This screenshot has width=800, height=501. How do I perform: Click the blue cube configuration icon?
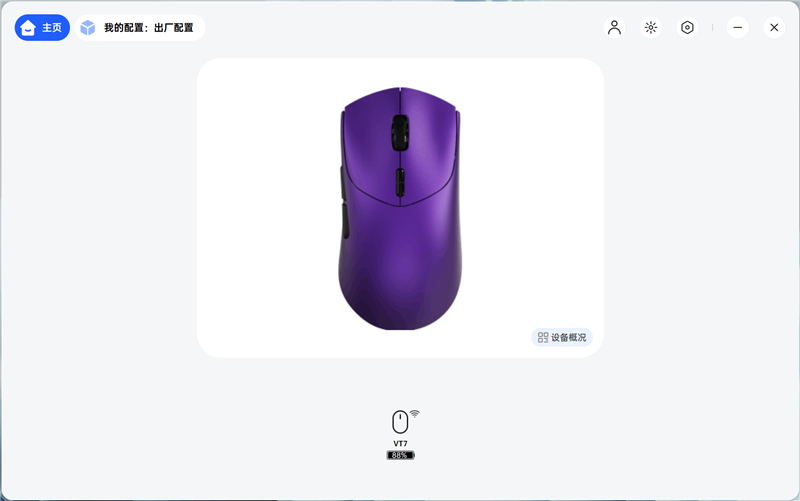88,28
